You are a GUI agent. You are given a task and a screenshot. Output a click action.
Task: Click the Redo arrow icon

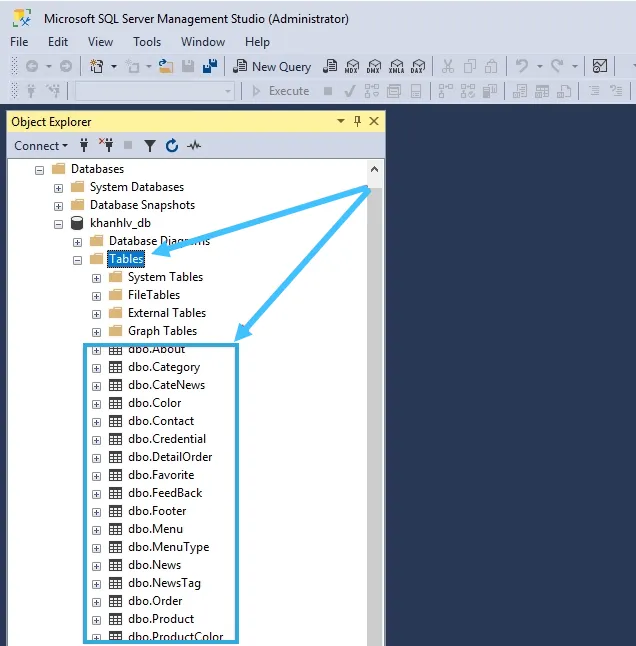coord(557,66)
